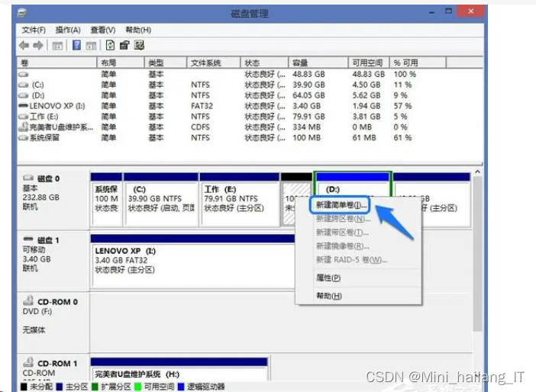
Task: Click the DVD (F:) label
Action: 37,311
